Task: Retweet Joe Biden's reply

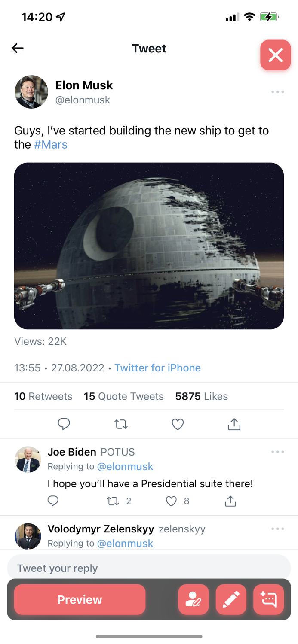Action: tap(113, 501)
